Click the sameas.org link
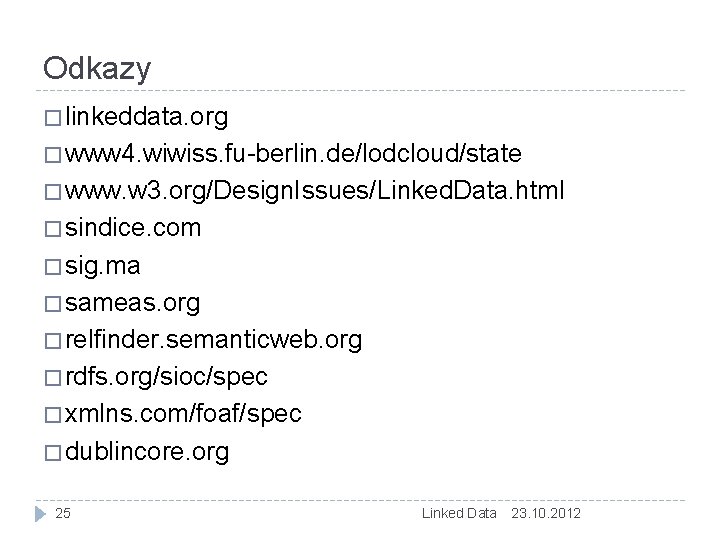 (133, 303)
